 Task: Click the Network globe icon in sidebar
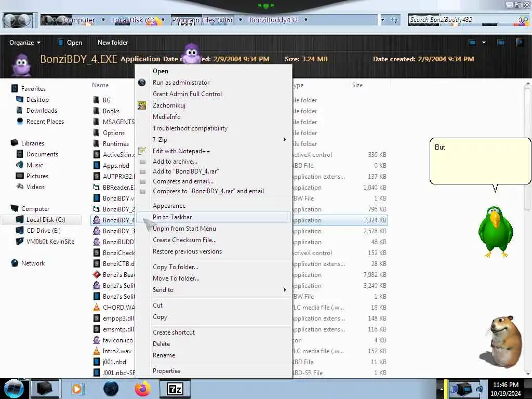(x=15, y=263)
